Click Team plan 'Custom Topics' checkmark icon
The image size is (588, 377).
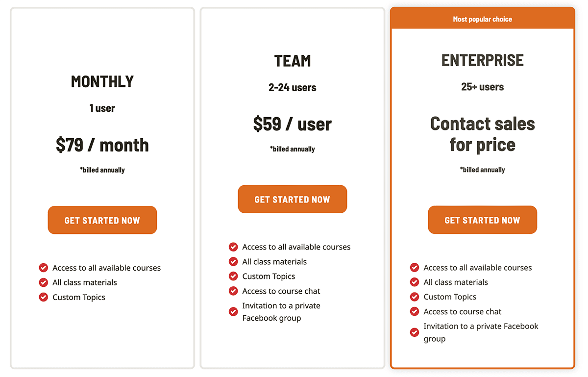coord(233,276)
